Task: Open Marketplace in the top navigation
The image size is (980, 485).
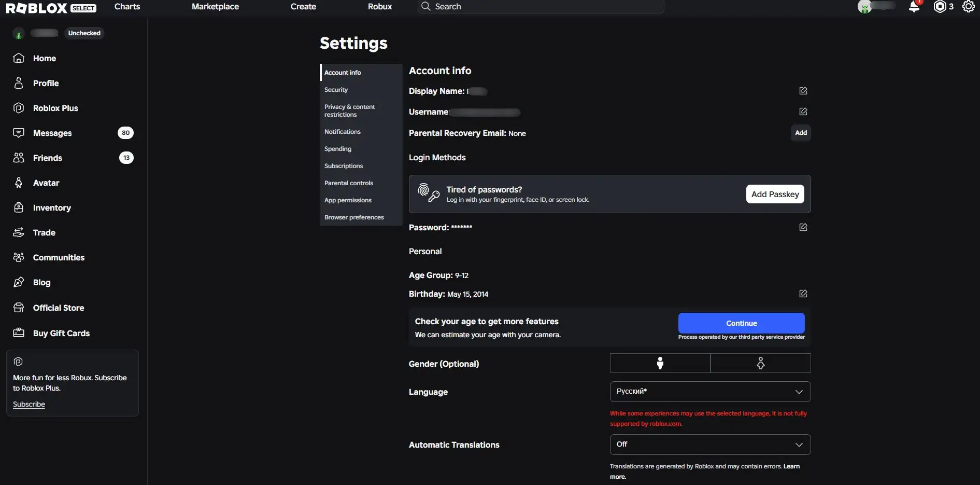Action: click(215, 6)
